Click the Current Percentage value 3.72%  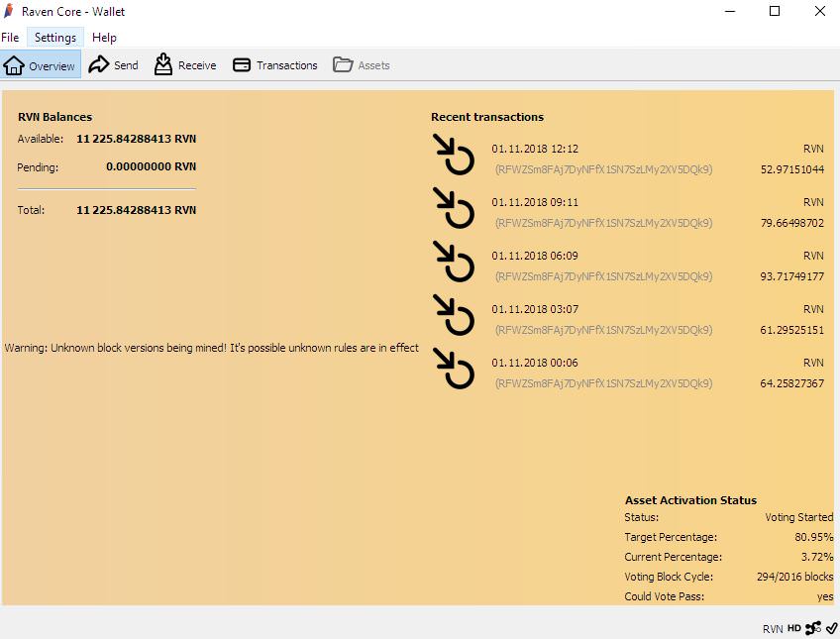(817, 557)
